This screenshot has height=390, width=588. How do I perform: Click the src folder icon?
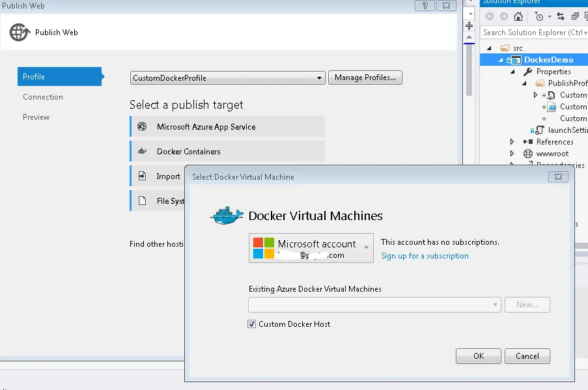[x=505, y=48]
